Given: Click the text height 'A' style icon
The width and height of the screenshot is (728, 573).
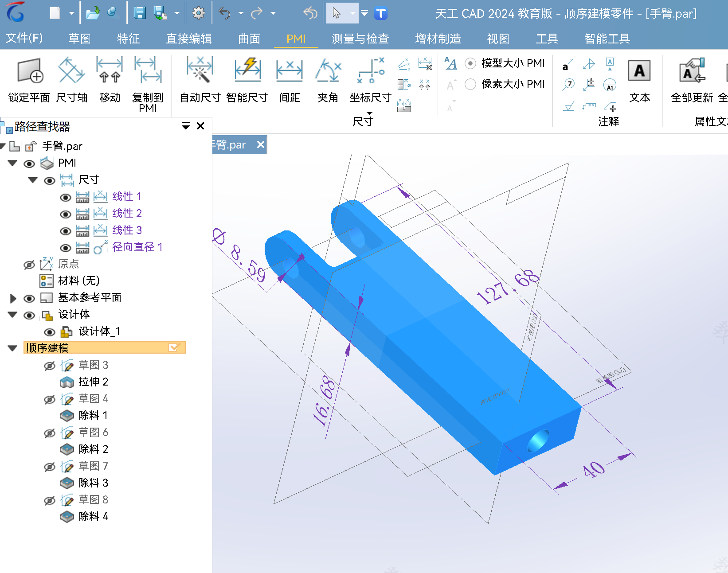Looking at the screenshot, I should (x=450, y=63).
